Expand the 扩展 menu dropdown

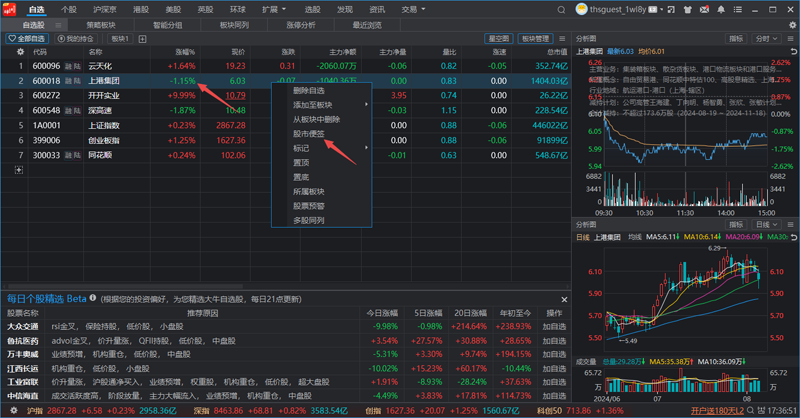pos(274,10)
